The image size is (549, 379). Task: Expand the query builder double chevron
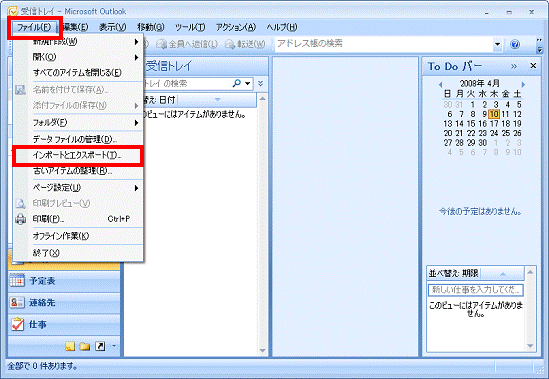tap(261, 83)
